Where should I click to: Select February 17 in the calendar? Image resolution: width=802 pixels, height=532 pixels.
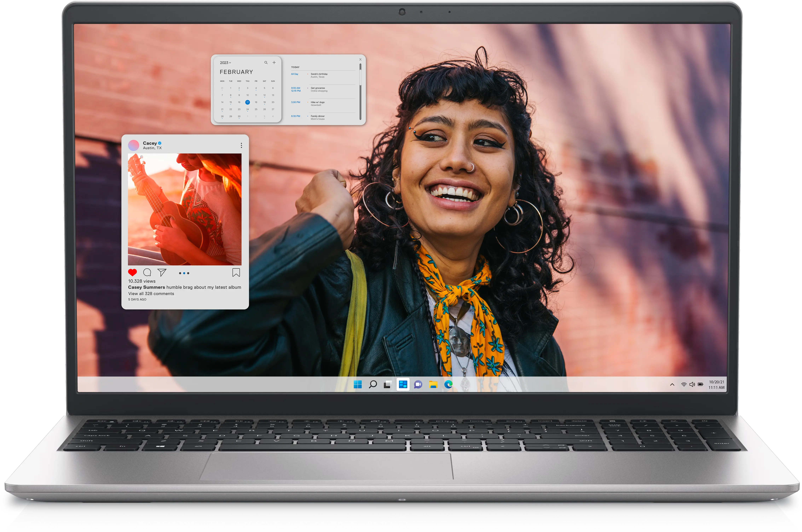pyautogui.click(x=247, y=102)
